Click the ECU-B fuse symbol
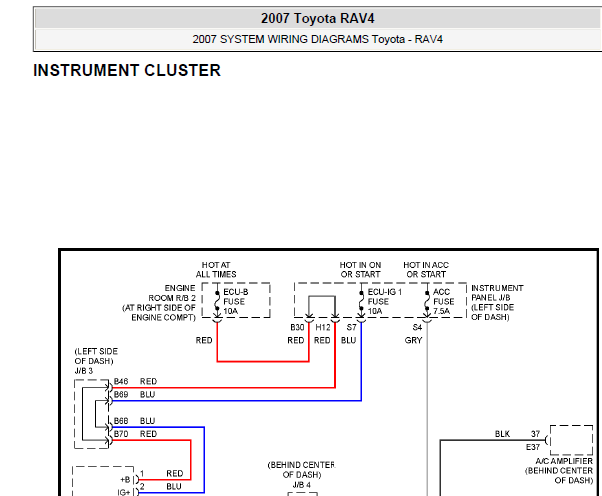The image size is (602, 496). click(217, 301)
